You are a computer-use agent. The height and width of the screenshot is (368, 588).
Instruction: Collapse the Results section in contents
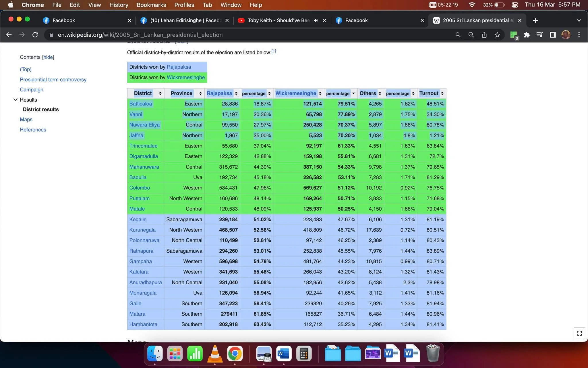tap(16, 100)
